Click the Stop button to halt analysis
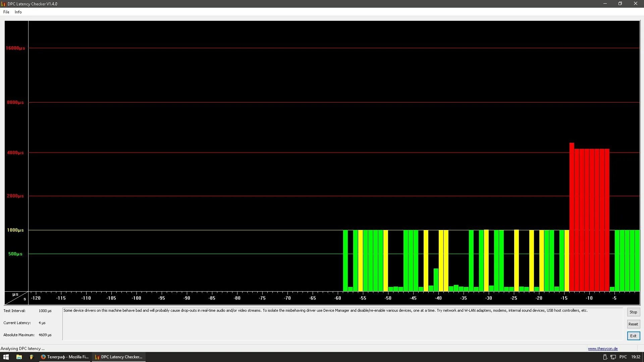 tap(633, 312)
